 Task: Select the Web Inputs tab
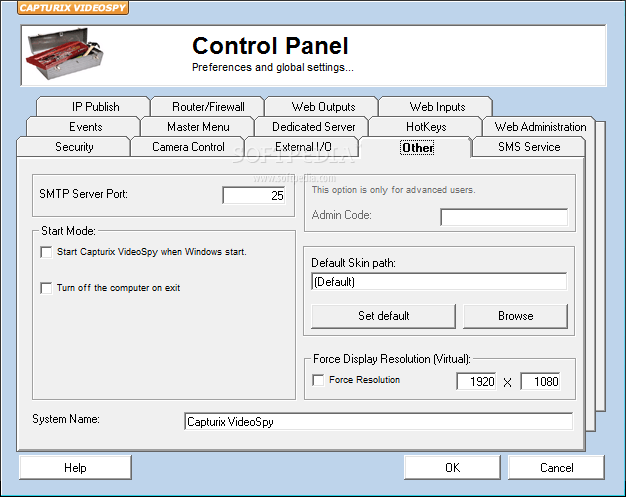tap(437, 107)
